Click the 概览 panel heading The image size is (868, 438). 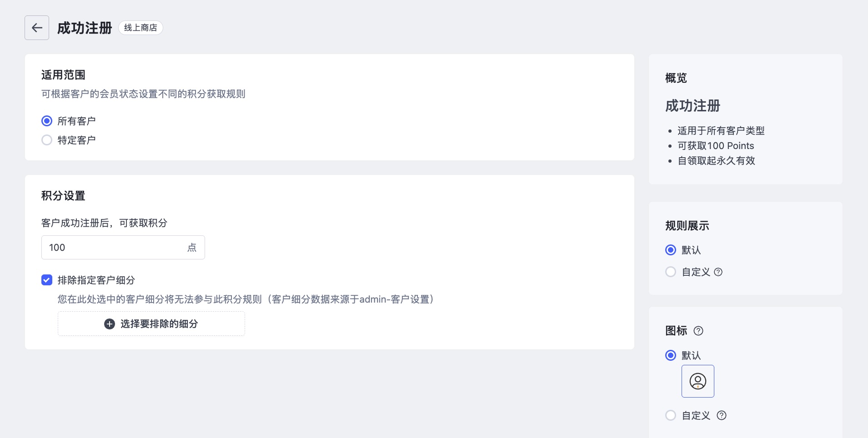[676, 78]
